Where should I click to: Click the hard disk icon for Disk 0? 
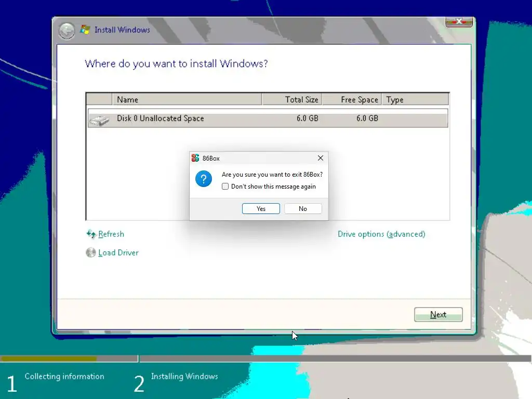pos(99,120)
